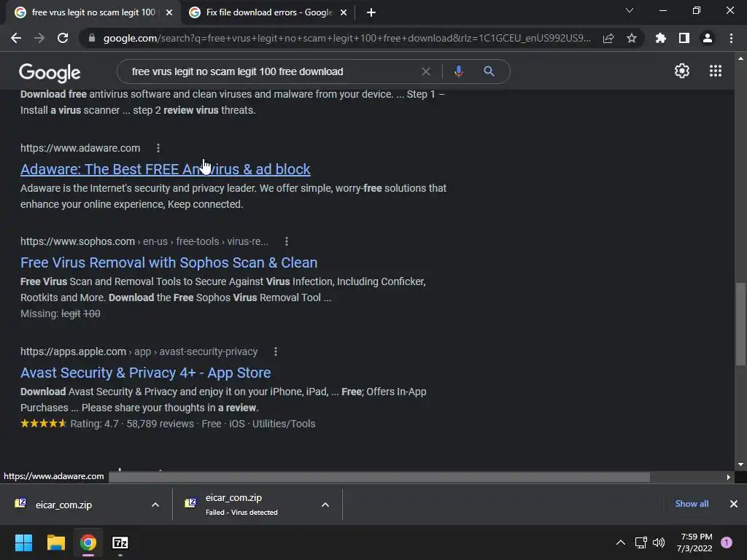Screen dimensions: 747x560
Task: View site security lock icon
Action: click(x=92, y=38)
